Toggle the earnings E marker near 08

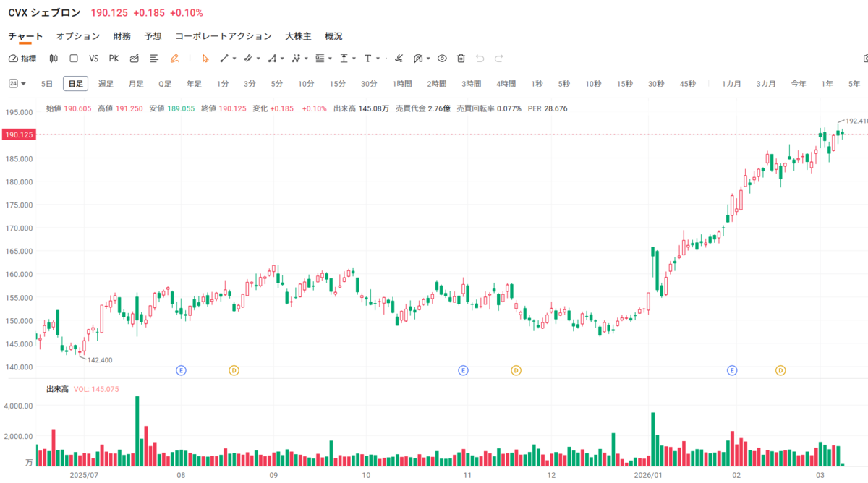click(182, 370)
